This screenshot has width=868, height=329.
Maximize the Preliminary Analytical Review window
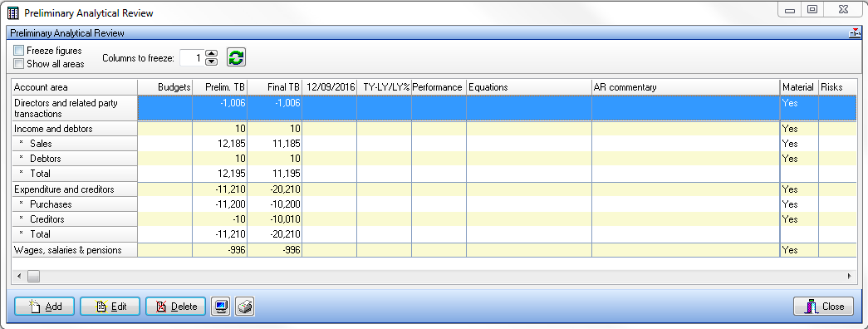812,9
